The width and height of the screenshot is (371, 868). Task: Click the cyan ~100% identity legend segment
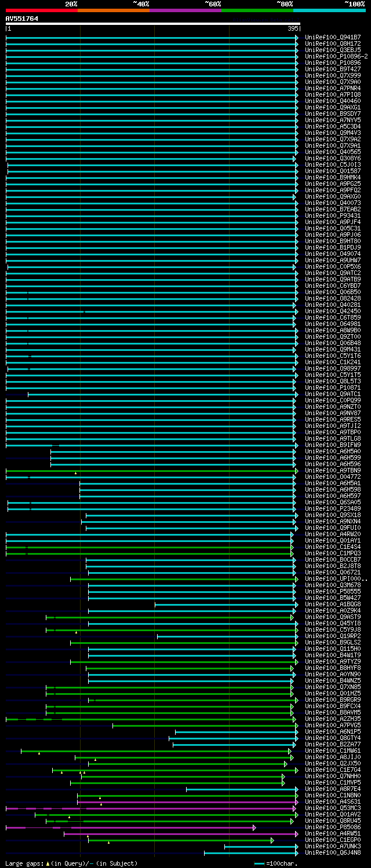(x=329, y=10)
